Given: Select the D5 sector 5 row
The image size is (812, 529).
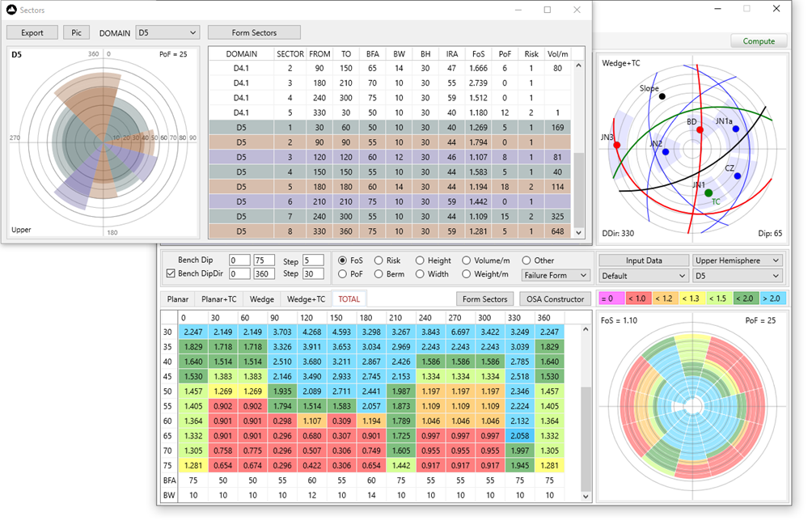Looking at the screenshot, I should coord(391,187).
